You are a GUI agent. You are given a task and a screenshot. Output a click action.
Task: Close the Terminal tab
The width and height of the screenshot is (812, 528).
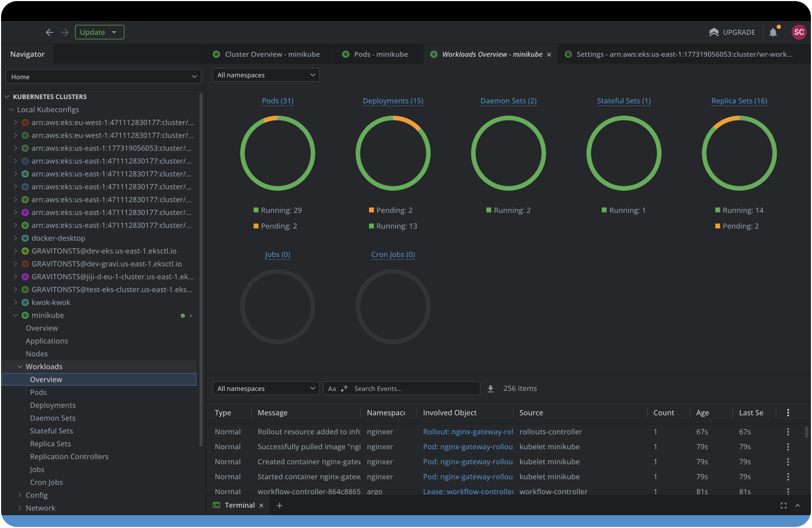point(261,506)
